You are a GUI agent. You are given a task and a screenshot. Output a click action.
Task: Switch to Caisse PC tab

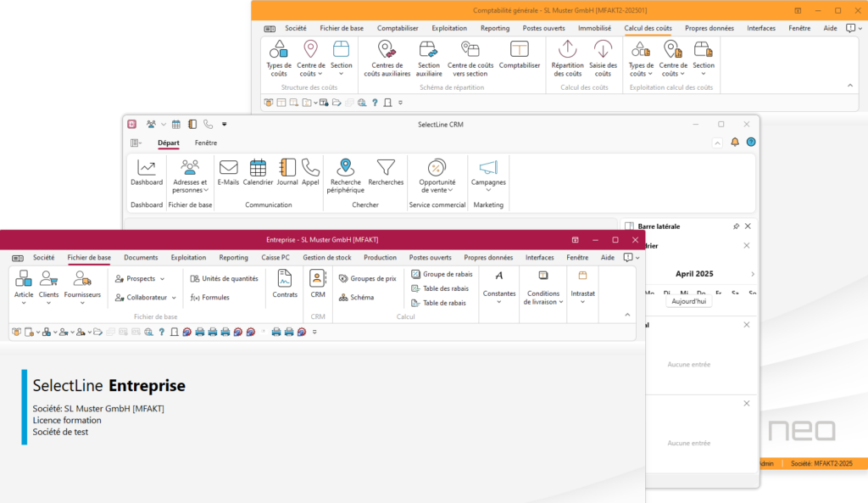pyautogui.click(x=275, y=258)
